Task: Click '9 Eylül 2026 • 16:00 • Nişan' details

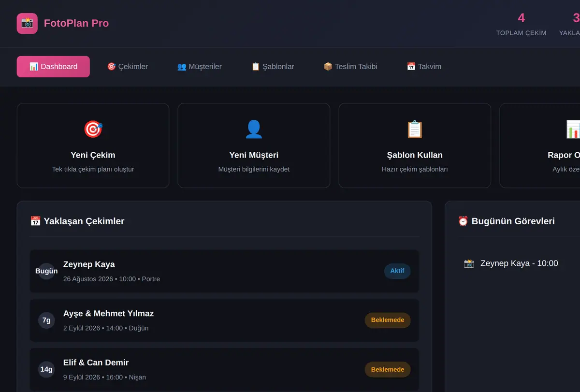Action: (x=104, y=377)
